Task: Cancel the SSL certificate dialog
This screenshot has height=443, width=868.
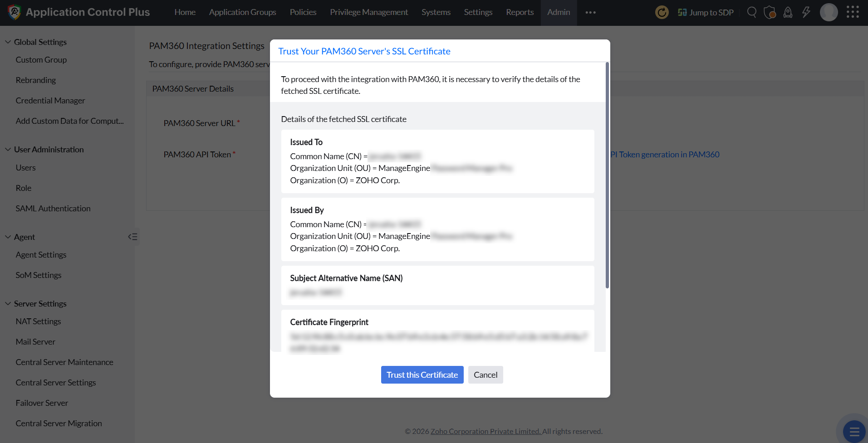Action: (485, 375)
